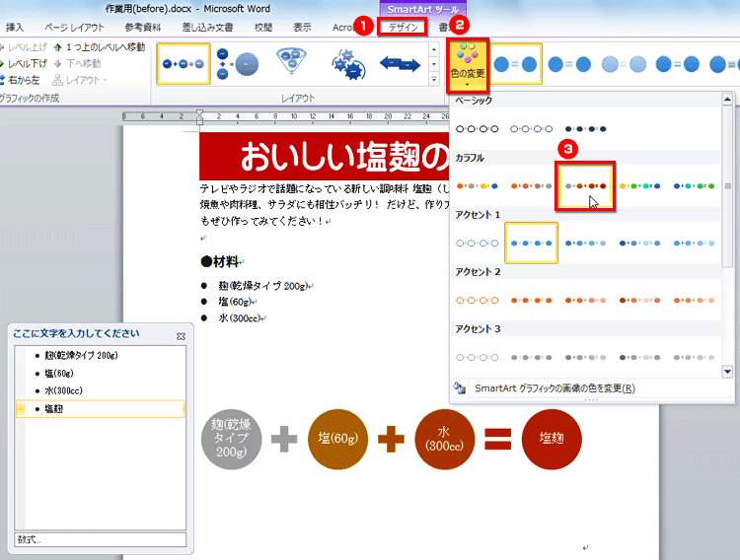Open the 表示 tab
Viewport: 740px width, 560px height.
(x=303, y=28)
